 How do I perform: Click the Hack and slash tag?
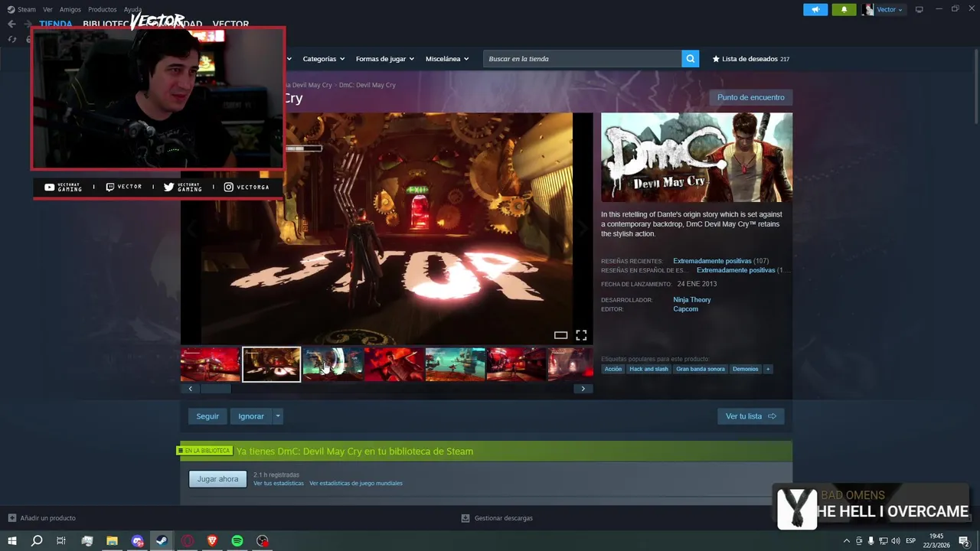point(648,369)
